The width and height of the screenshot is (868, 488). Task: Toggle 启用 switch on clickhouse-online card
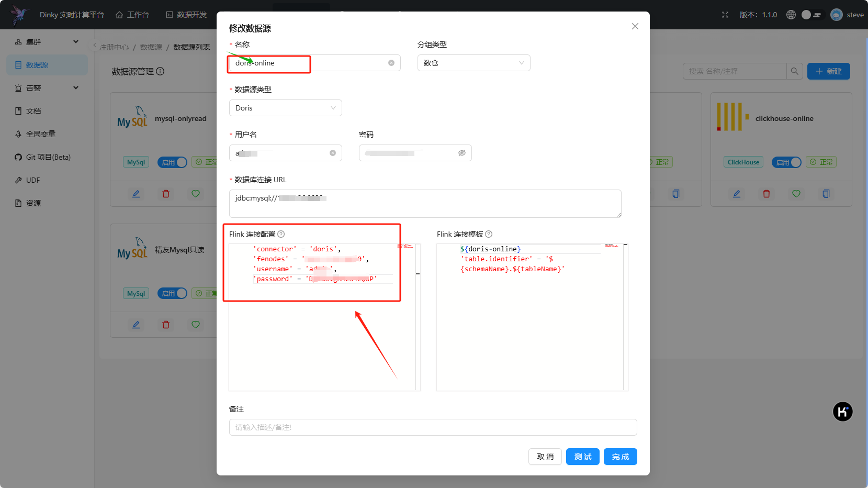click(786, 162)
